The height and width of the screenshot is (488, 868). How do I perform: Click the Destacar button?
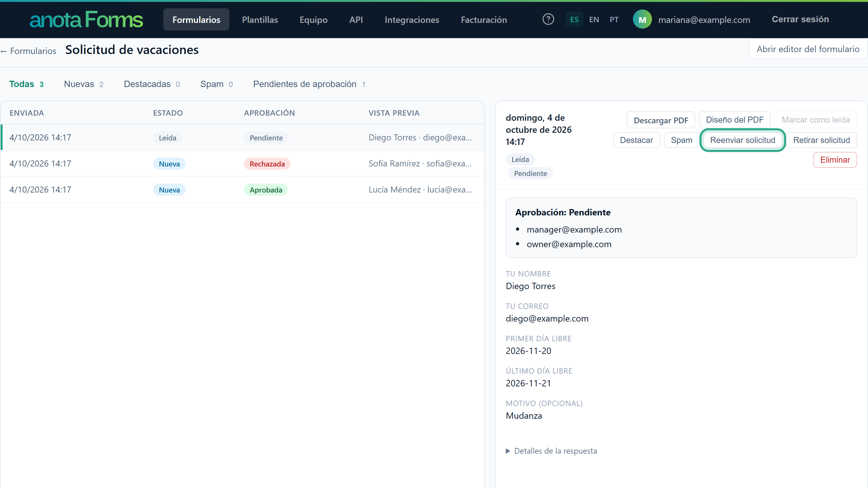[636, 140]
